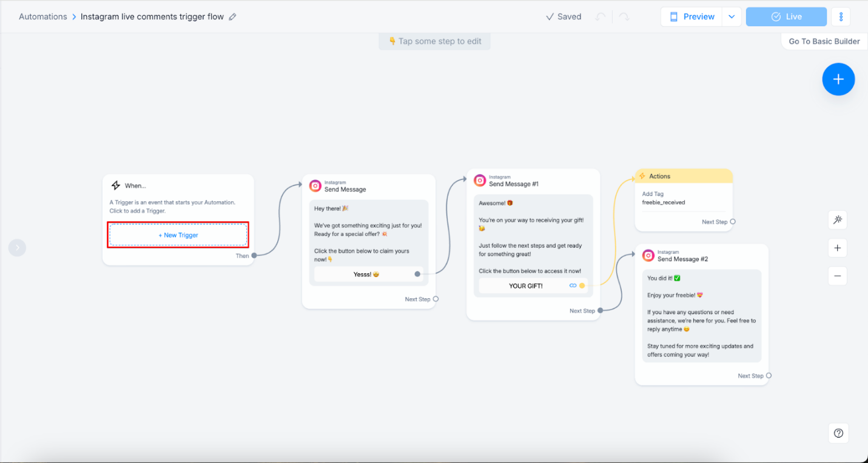Zoom in with the plus icon
The image size is (868, 463).
[x=838, y=248]
